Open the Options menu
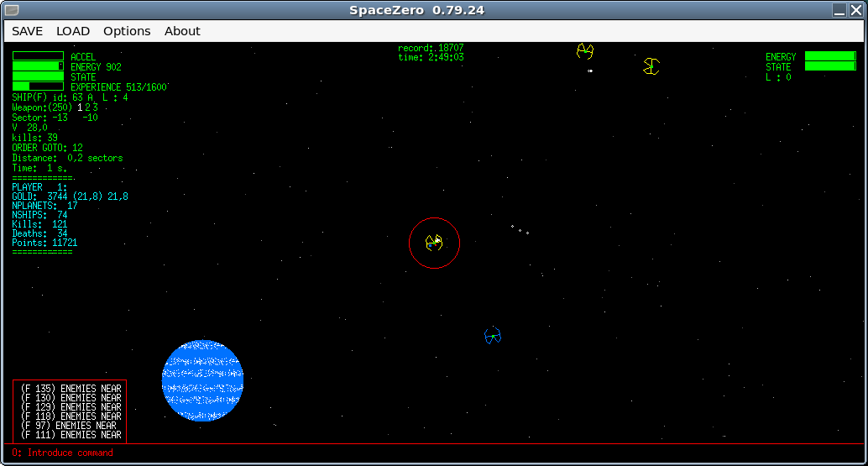 click(127, 31)
